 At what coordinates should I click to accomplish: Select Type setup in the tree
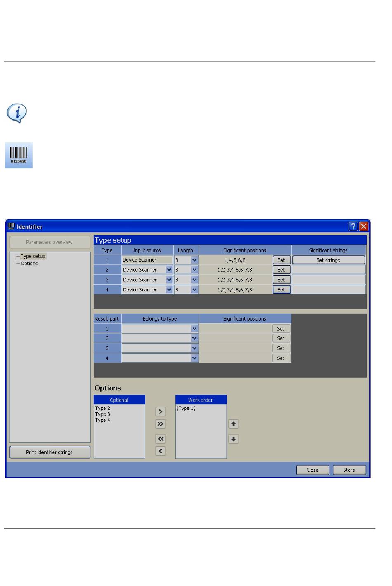pos(33,256)
